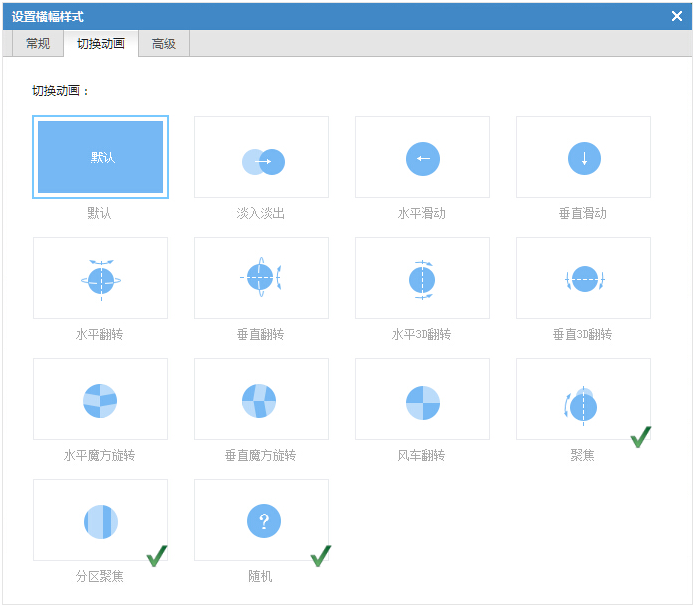Switch to the 常规 tab
This screenshot has height=608, width=696.
(38, 44)
